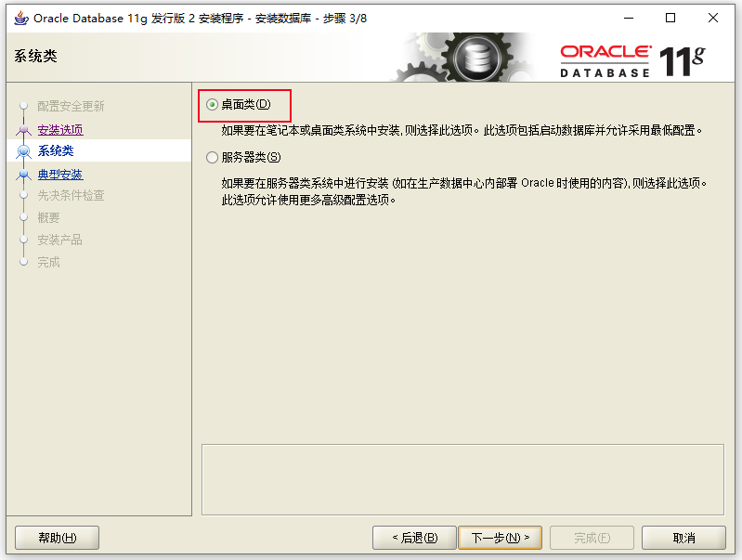Click the 系统类 current step node icon
This screenshot has width=742, height=560.
23,151
